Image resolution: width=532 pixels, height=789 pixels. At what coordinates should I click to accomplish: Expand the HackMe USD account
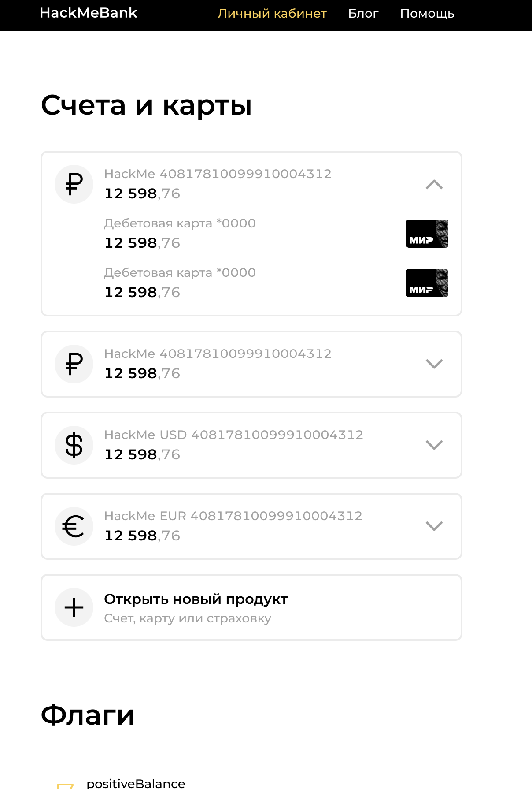[434, 445]
